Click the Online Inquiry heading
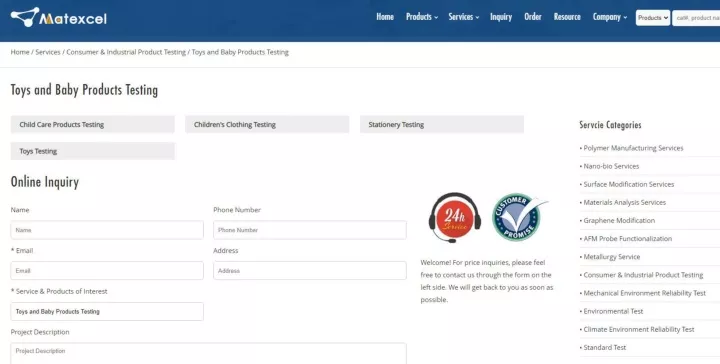 click(45, 182)
